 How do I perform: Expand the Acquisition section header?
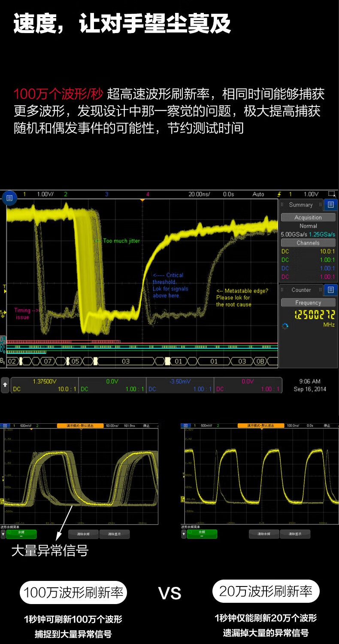(x=308, y=217)
